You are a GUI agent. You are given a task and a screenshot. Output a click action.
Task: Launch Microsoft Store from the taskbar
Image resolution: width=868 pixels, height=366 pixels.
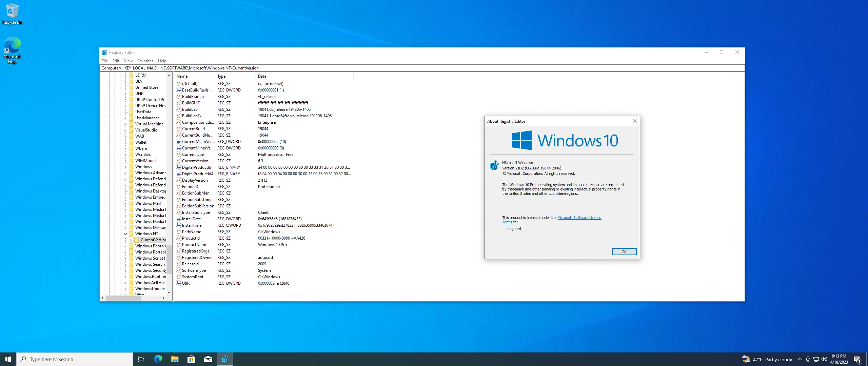pos(191,359)
